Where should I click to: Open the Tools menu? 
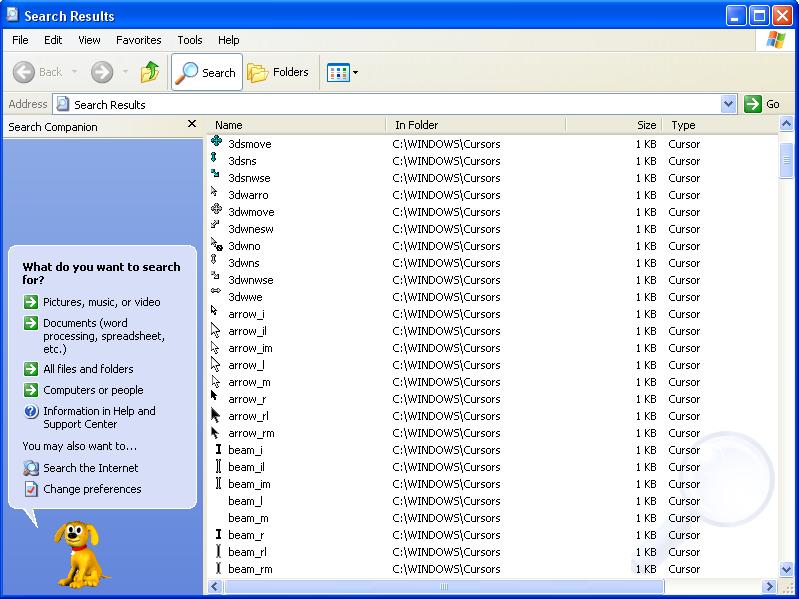point(190,40)
